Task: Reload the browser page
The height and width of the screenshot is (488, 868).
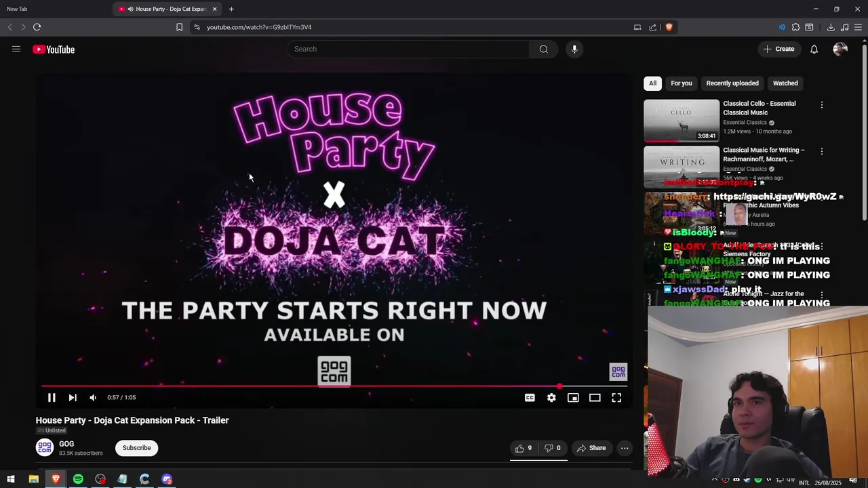Action: 37,27
